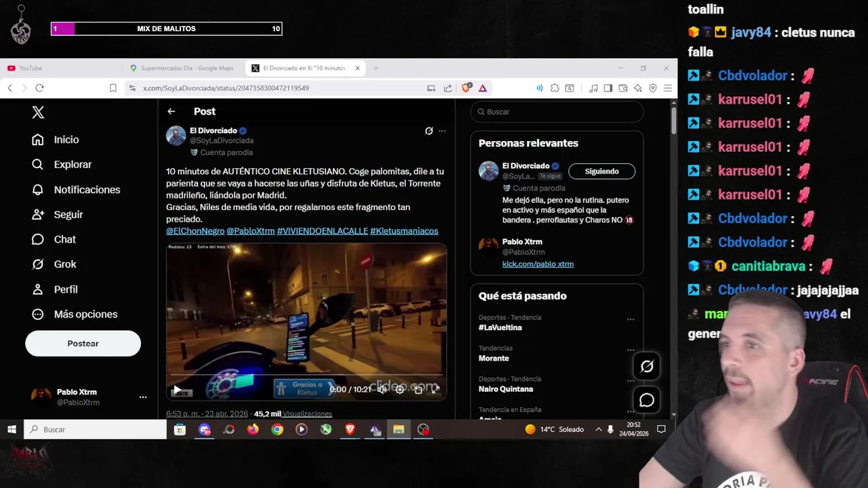Open the Nairo Quintana trend
The image size is (868, 488).
point(506,389)
